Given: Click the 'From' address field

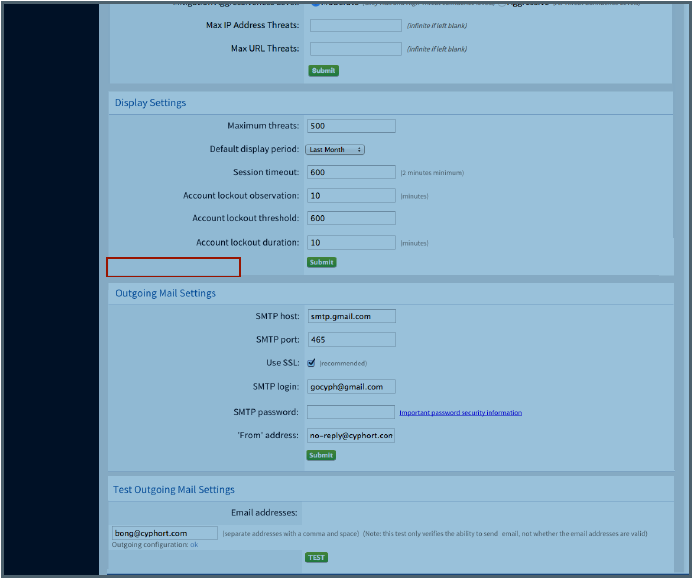Looking at the screenshot, I should 351,435.
